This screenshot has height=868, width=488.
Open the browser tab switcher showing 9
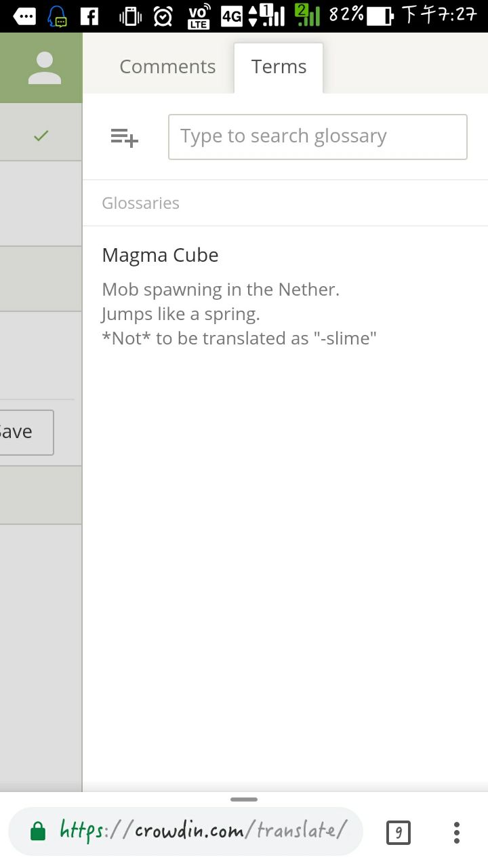point(399,832)
